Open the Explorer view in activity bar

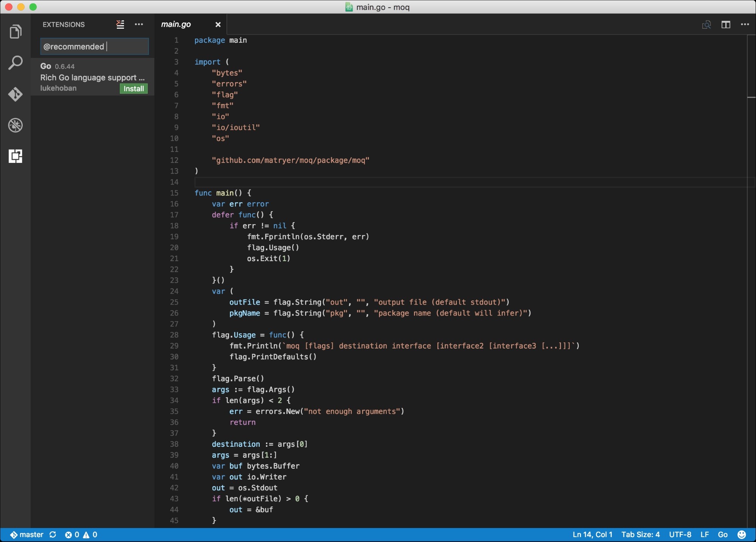(x=15, y=32)
